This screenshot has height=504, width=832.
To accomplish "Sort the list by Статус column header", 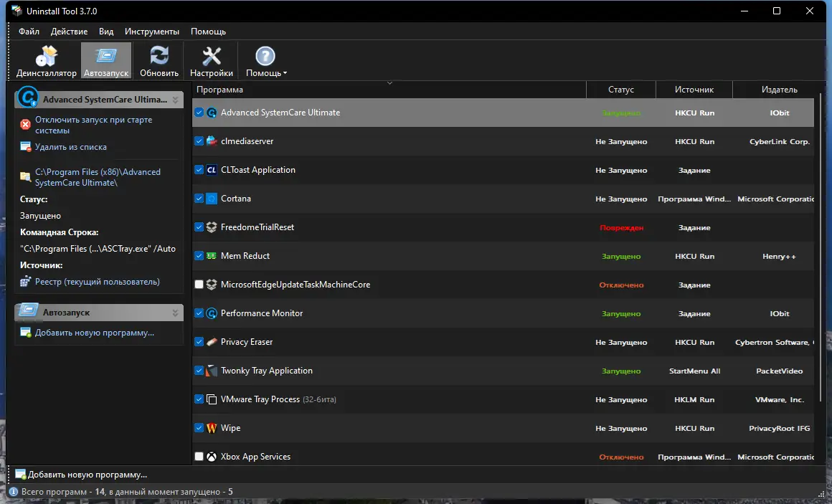I will 620,90.
